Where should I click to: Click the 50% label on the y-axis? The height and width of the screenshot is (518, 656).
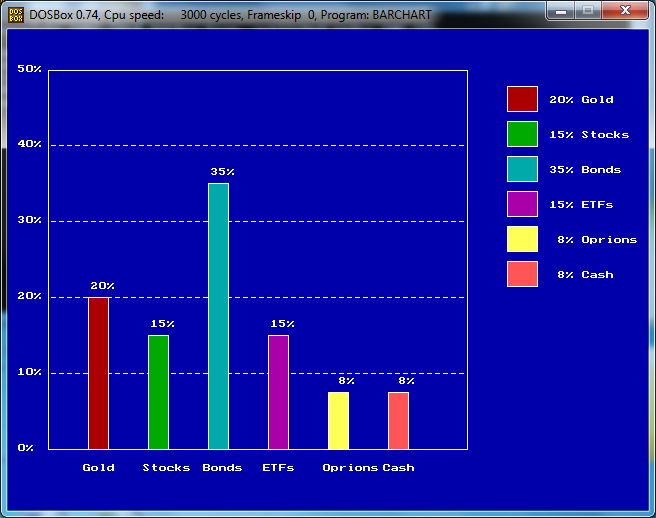[30, 69]
